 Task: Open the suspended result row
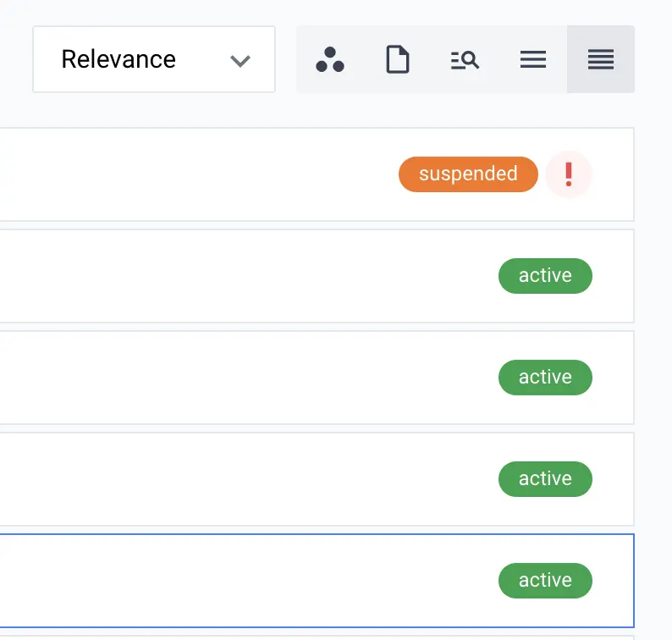[317, 174]
